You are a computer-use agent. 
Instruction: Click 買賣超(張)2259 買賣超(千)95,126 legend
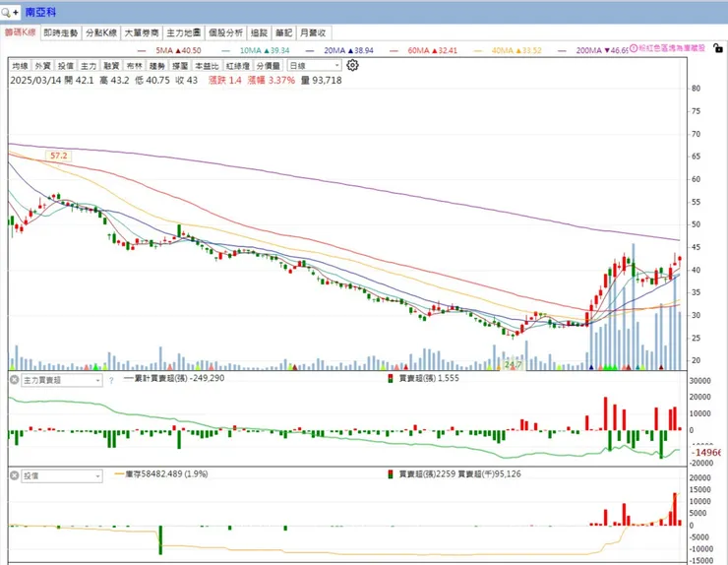click(x=455, y=473)
